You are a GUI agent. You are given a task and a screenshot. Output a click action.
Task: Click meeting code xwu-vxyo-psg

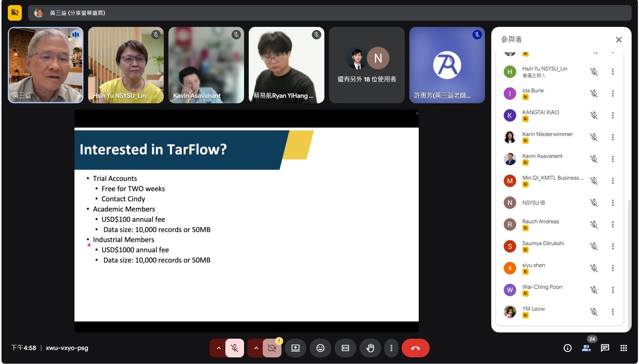point(67,348)
